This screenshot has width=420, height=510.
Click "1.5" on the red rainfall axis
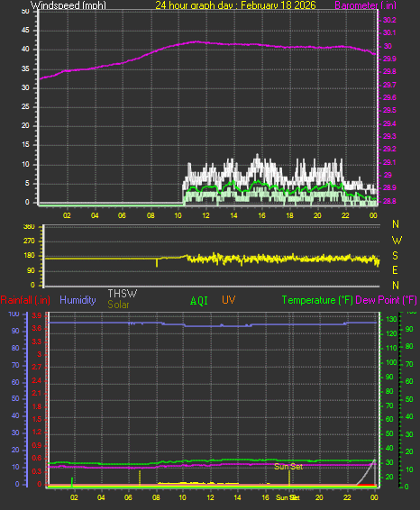coord(37,419)
